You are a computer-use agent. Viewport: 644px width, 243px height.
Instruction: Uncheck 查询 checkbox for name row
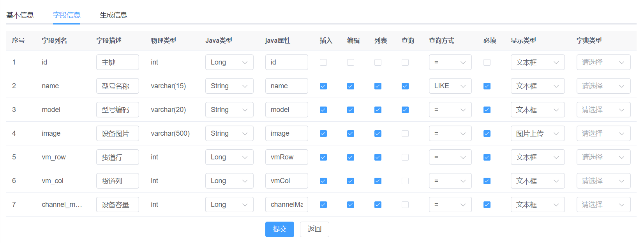[x=405, y=86]
